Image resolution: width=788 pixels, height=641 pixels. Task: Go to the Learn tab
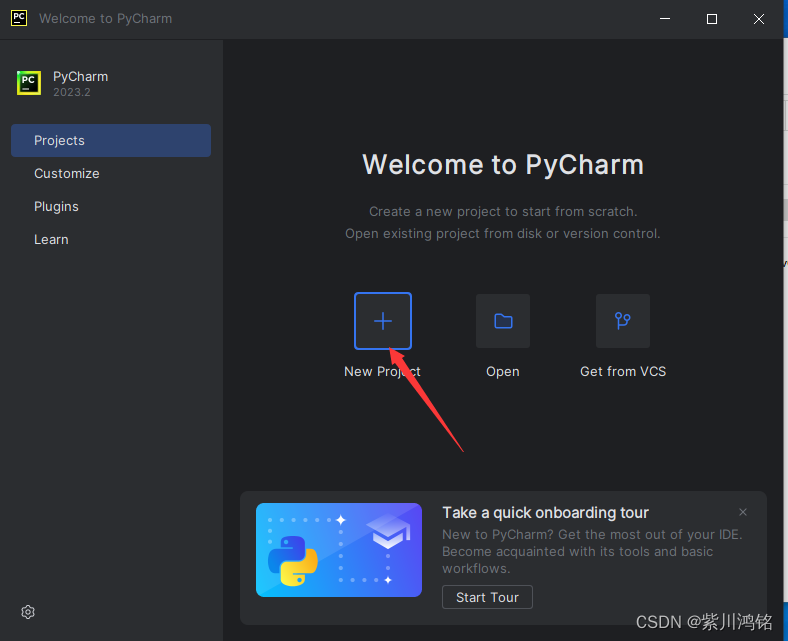[x=111, y=240]
